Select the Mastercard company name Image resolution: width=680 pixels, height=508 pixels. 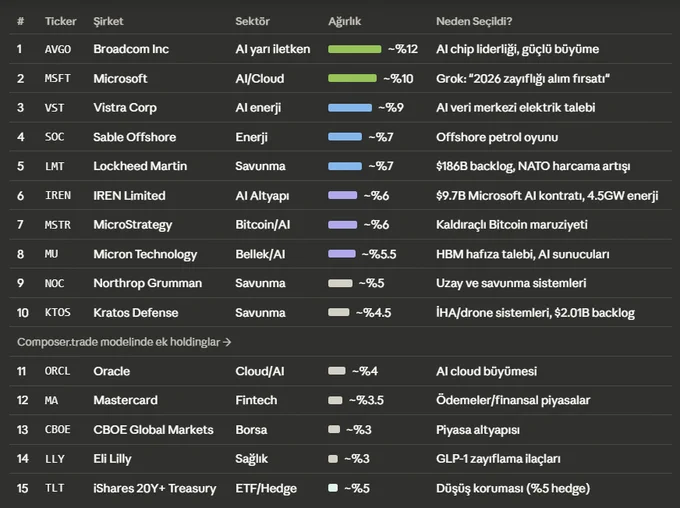[x=125, y=400]
